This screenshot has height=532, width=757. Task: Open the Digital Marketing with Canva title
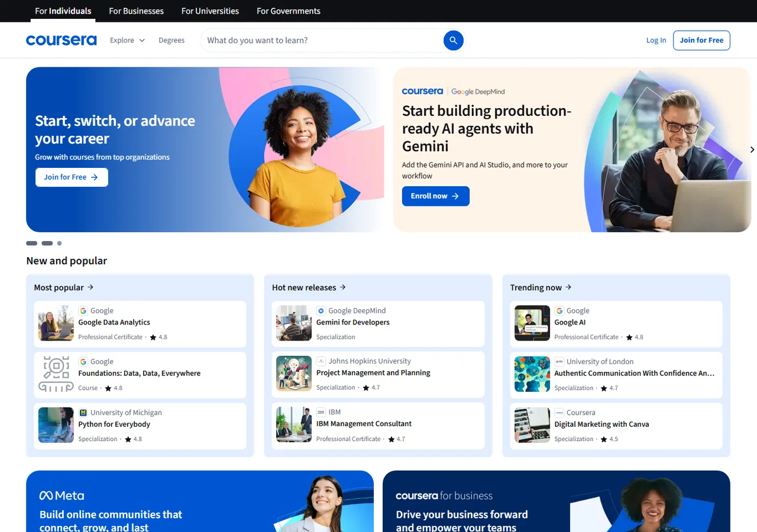pyautogui.click(x=601, y=424)
